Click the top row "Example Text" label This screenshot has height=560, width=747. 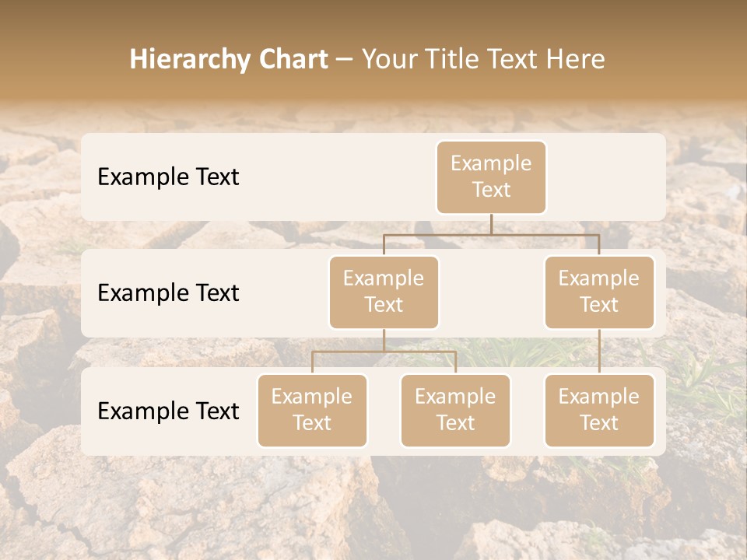[x=168, y=177]
